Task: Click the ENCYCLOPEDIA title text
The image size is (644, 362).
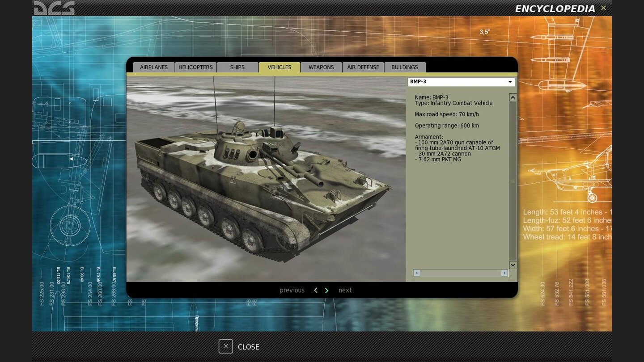Action: tap(555, 8)
